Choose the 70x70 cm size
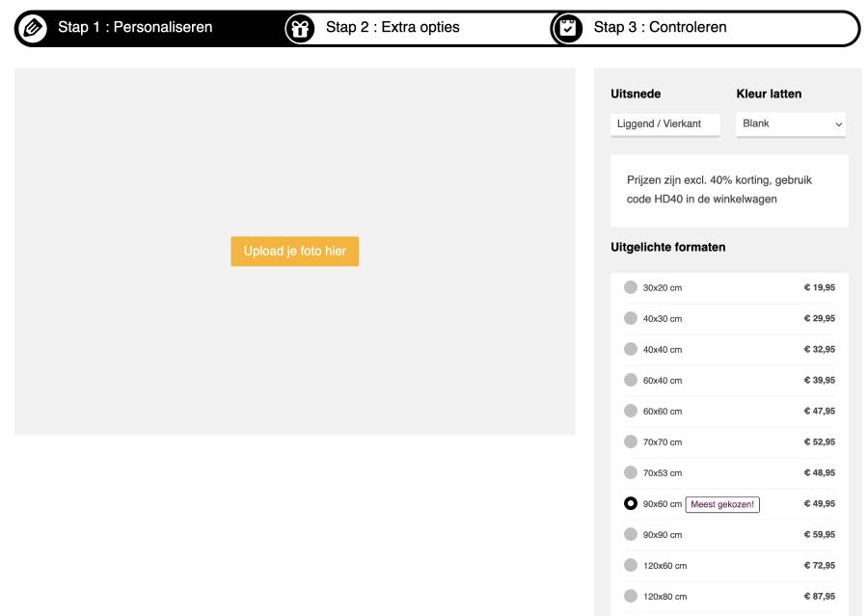Screen dimensions: 868x616 tap(631, 442)
